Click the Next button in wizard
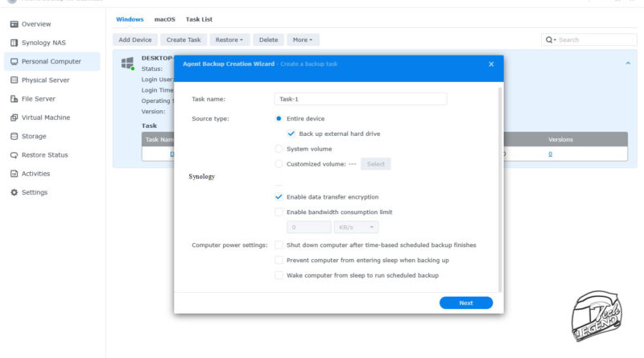Image resolution: width=644 pixels, height=358 pixels. (x=466, y=303)
